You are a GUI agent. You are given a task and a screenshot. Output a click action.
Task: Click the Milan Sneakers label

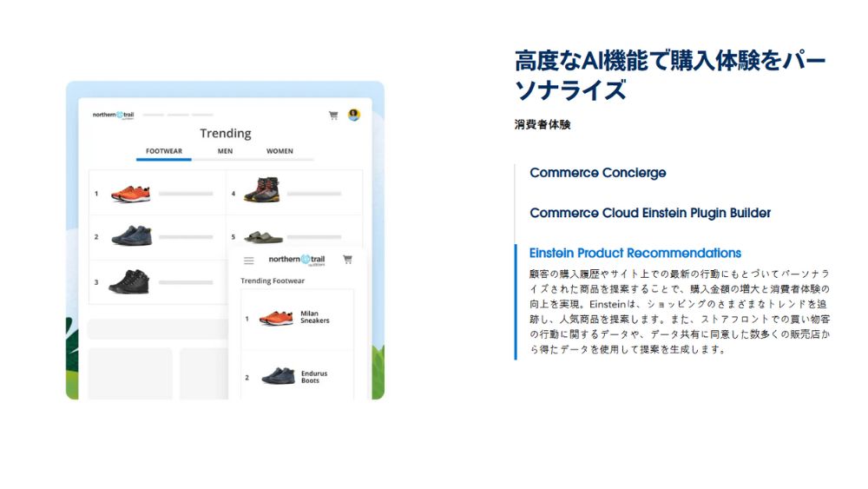tap(314, 317)
